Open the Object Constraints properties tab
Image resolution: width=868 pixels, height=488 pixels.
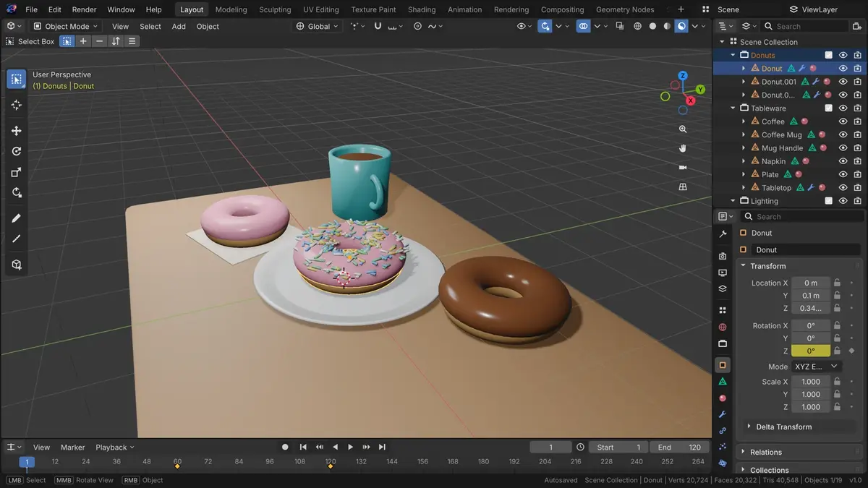coord(723,431)
